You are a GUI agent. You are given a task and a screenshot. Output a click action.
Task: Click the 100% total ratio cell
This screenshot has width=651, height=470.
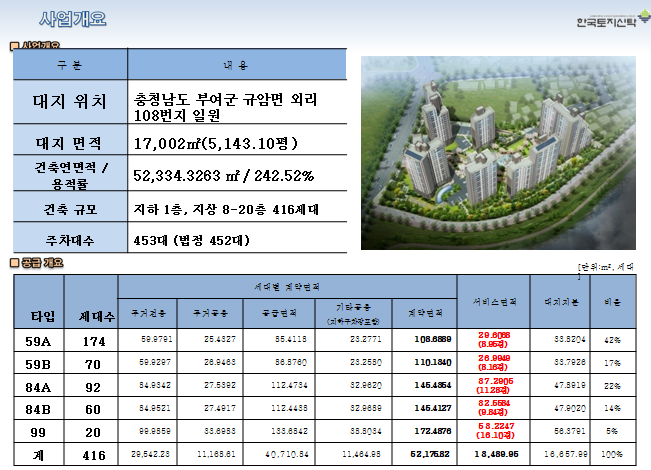tap(612, 454)
